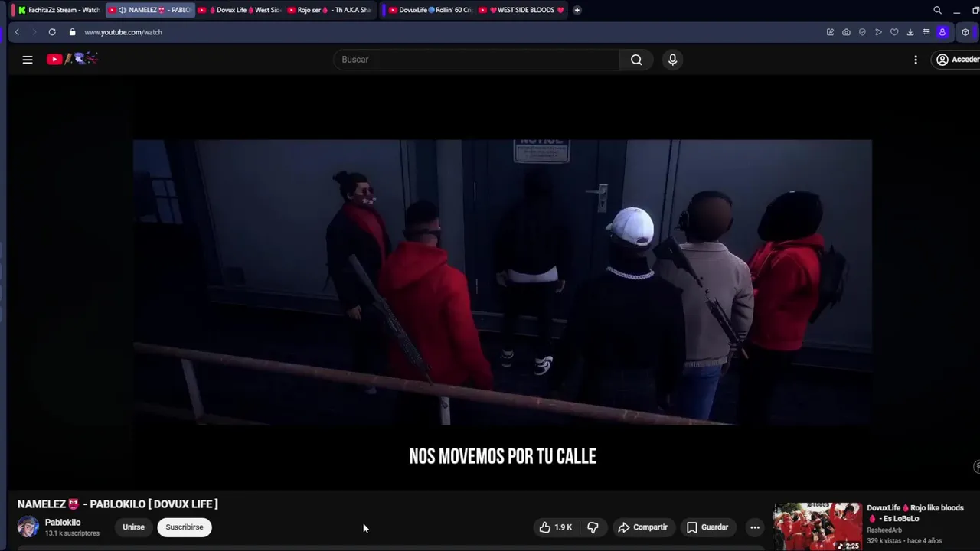Click the padlock site info icon
This screenshot has height=551, width=980.
(x=72, y=32)
